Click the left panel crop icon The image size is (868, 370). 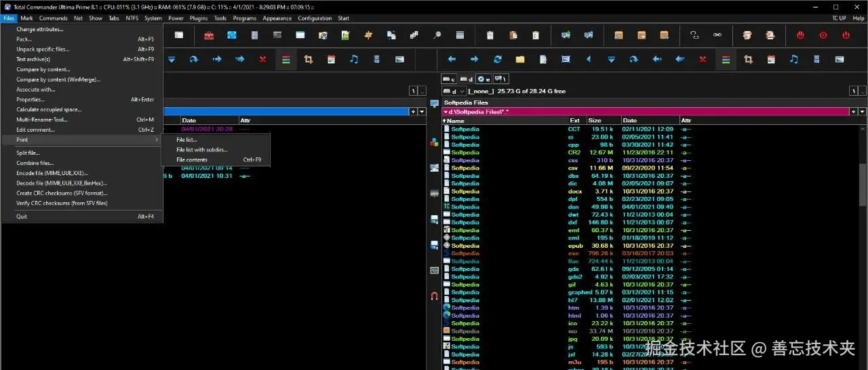[x=308, y=60]
